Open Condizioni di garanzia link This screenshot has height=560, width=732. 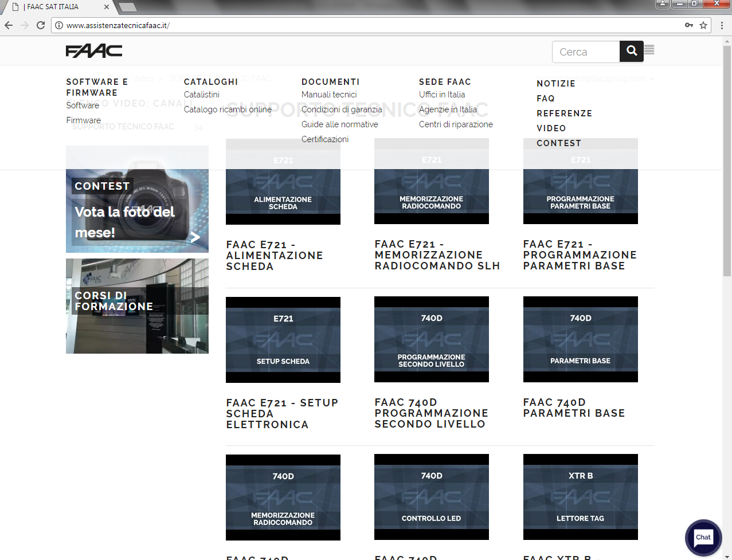pyautogui.click(x=342, y=109)
